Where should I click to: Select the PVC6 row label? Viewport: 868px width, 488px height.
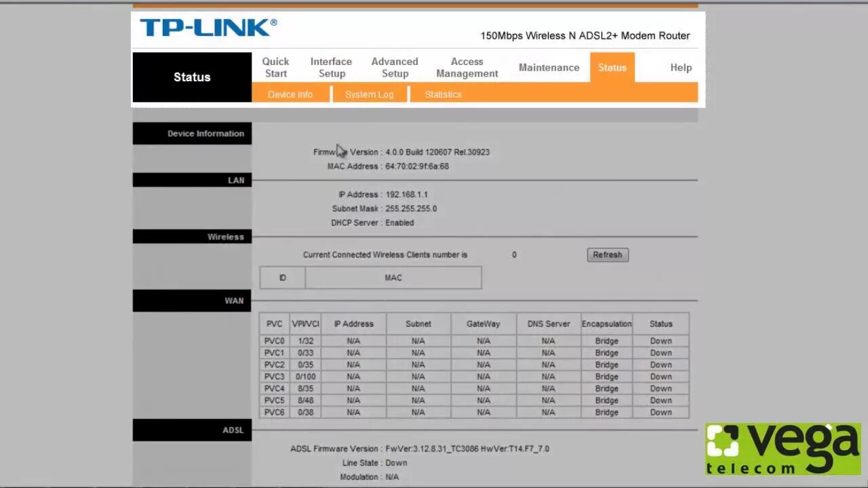(274, 412)
